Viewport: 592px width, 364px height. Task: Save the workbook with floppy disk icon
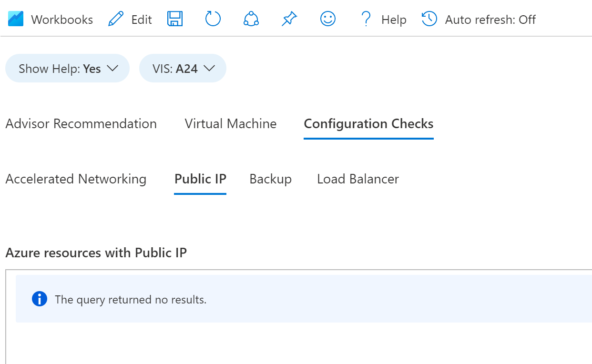[x=175, y=19]
